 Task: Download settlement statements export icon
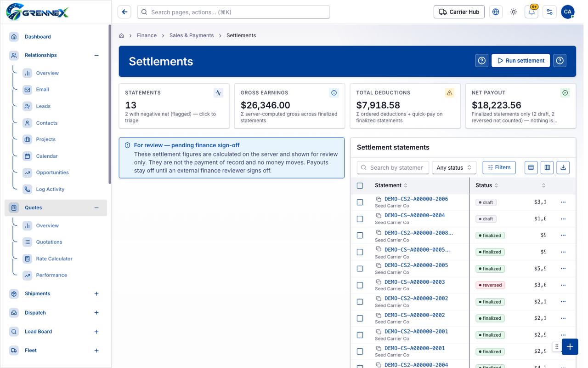coord(563,167)
